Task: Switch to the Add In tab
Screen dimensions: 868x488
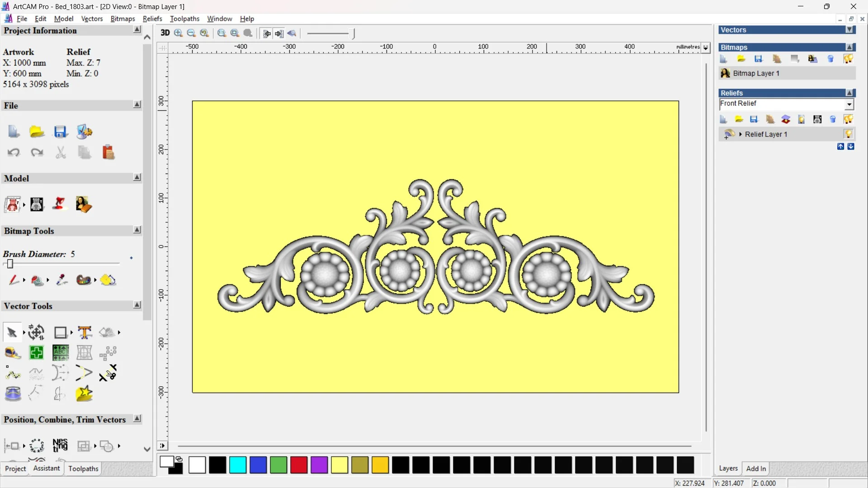Action: [756, 469]
